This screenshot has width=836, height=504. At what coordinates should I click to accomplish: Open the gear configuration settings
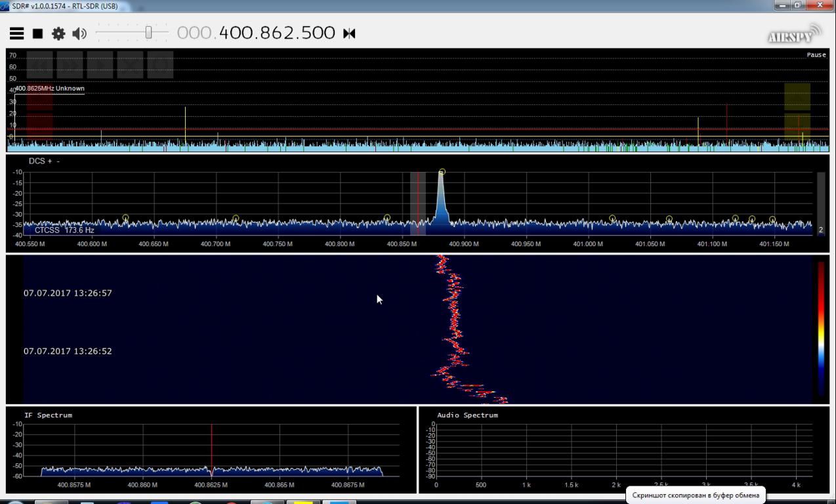tap(58, 33)
